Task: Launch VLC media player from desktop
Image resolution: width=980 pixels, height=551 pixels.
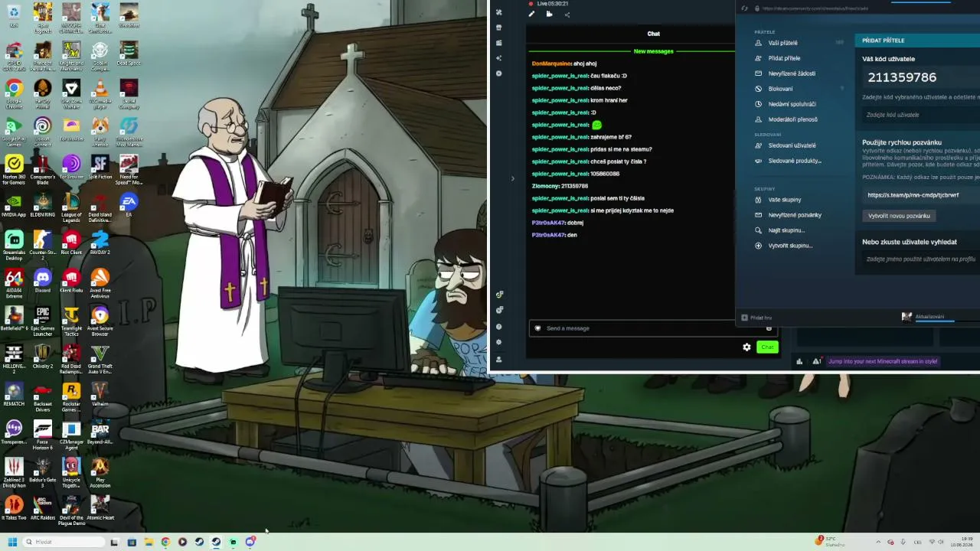Action: click(100, 93)
